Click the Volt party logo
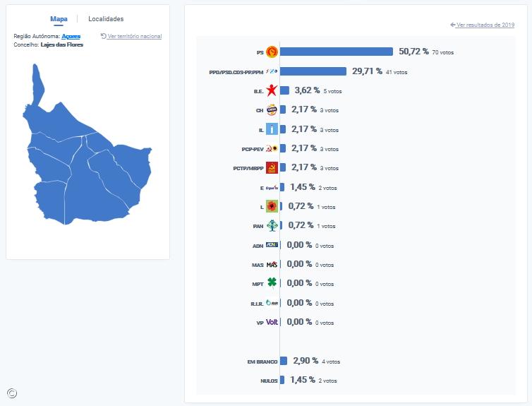 [x=272, y=322]
